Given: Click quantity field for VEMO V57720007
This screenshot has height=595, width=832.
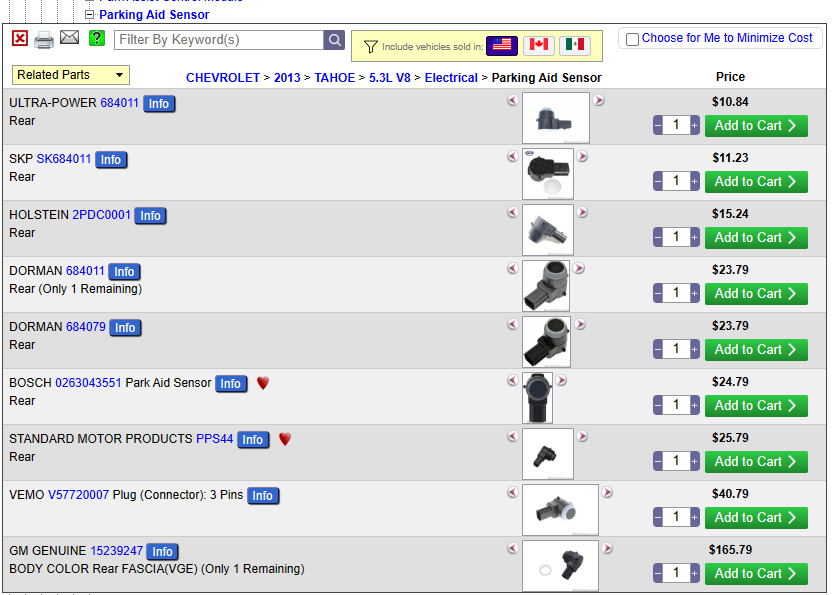Looking at the screenshot, I should tap(677, 517).
